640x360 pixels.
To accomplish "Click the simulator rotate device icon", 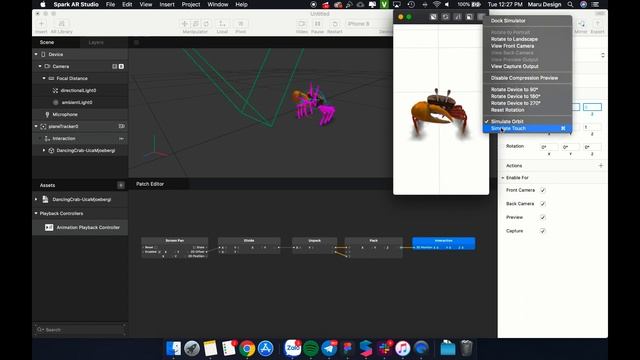I will point(445,17).
